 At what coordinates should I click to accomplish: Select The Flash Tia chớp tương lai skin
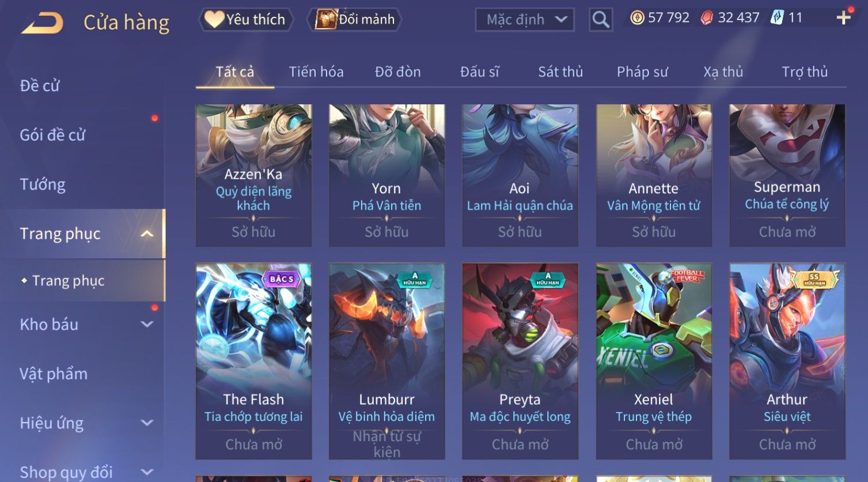click(x=253, y=361)
